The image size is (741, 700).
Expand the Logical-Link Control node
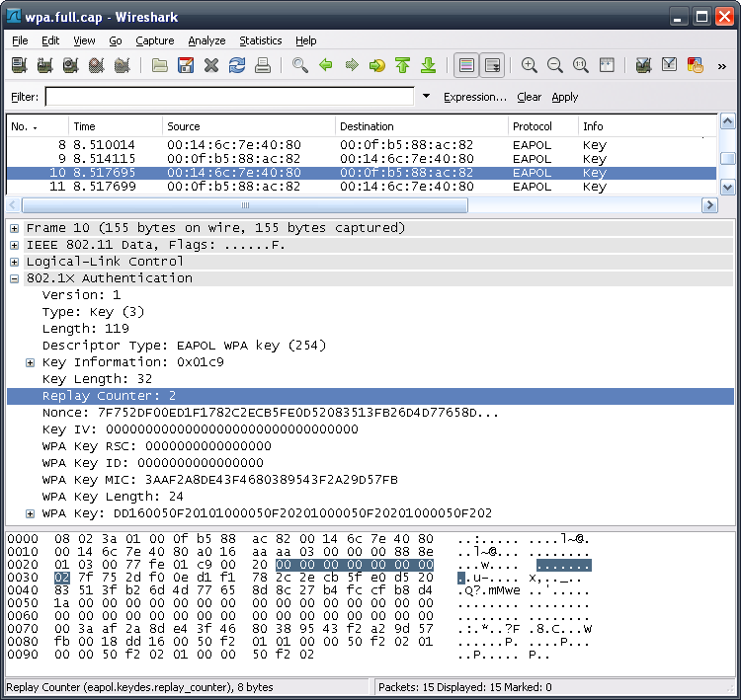[x=15, y=263]
